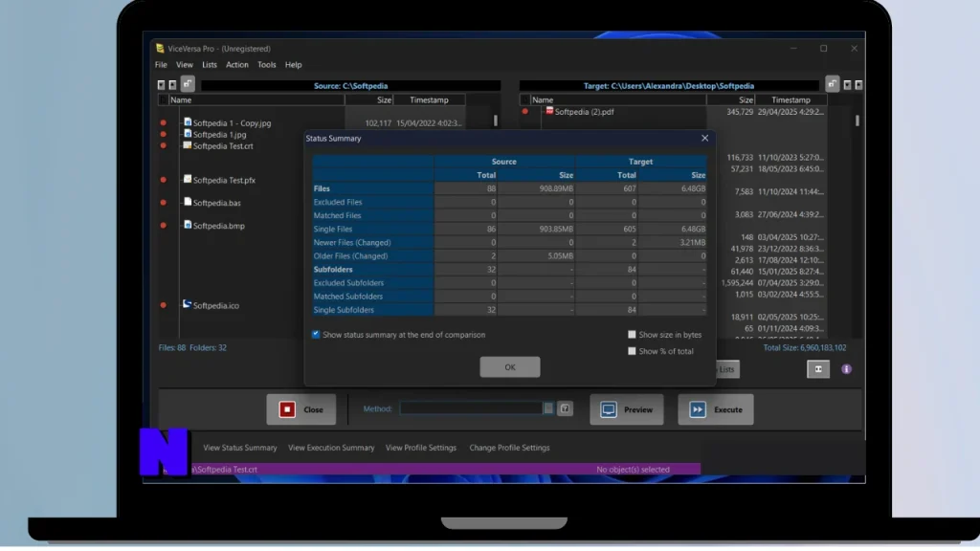Open first dropdown arrow right of Target unlock

click(x=848, y=85)
